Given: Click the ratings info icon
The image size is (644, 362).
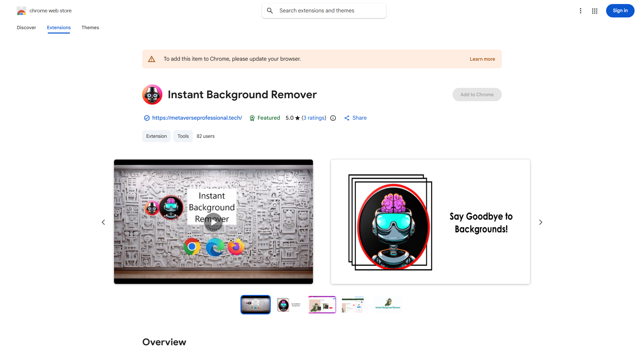Looking at the screenshot, I should (333, 118).
